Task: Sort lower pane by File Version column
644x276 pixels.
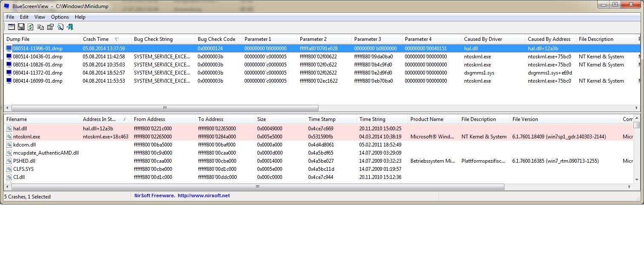Action: pyautogui.click(x=565, y=119)
